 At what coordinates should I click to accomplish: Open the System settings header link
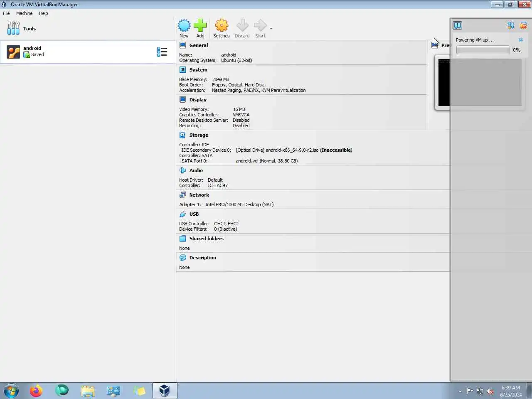198,70
